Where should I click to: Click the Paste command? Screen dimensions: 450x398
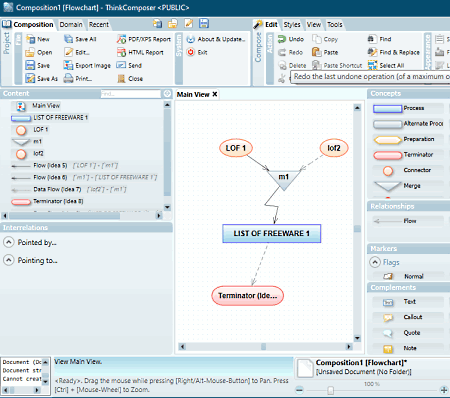click(325, 52)
